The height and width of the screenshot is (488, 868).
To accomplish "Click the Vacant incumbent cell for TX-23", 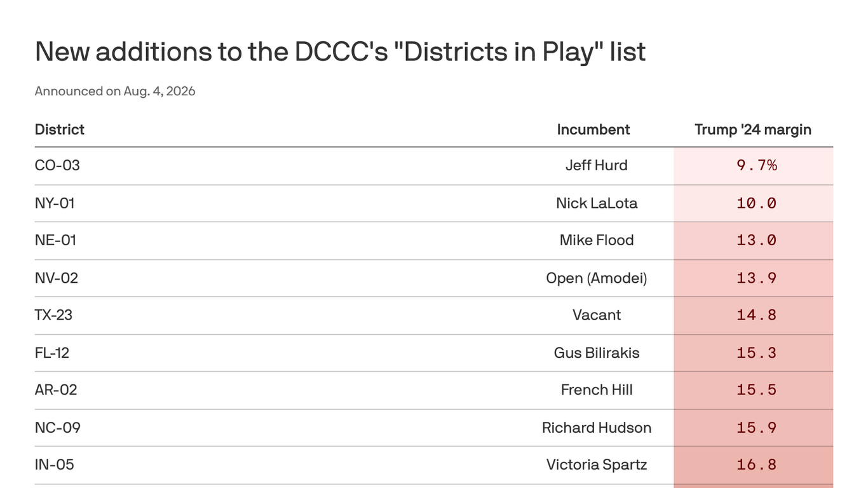I will 597,315.
